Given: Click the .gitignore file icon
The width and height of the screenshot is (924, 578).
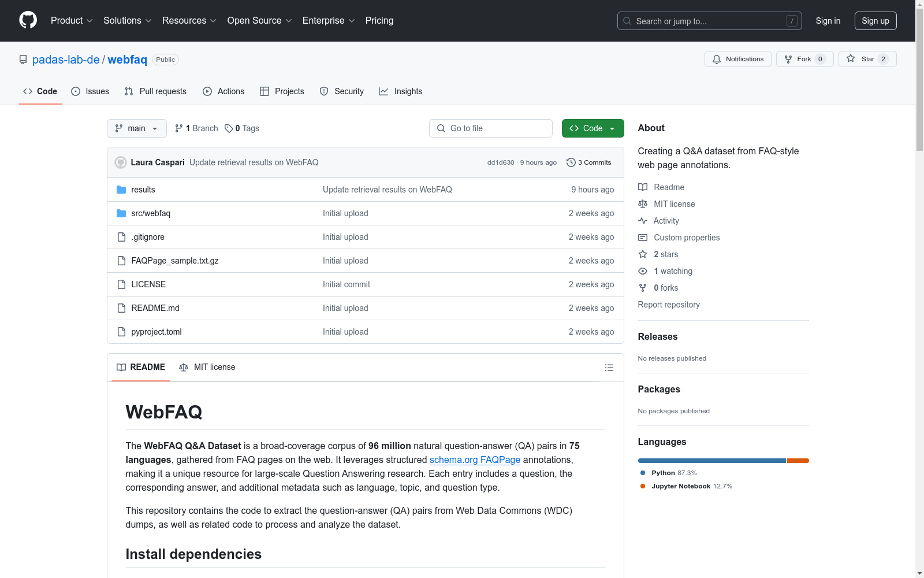Looking at the screenshot, I should (x=121, y=237).
